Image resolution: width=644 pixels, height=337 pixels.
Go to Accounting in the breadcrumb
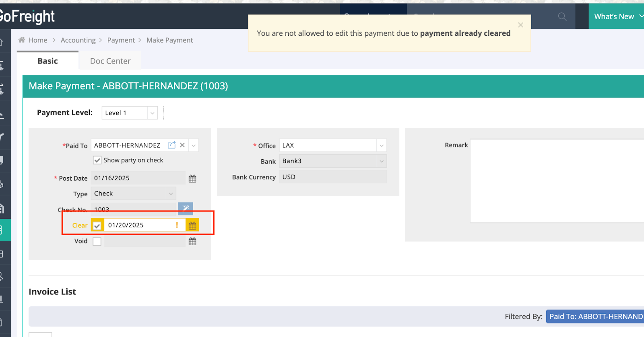pyautogui.click(x=78, y=40)
